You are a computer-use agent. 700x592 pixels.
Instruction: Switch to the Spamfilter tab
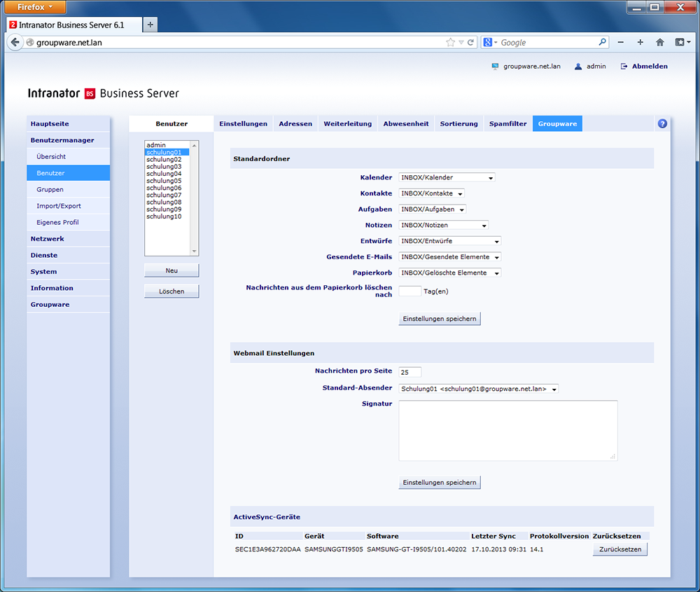(x=507, y=124)
